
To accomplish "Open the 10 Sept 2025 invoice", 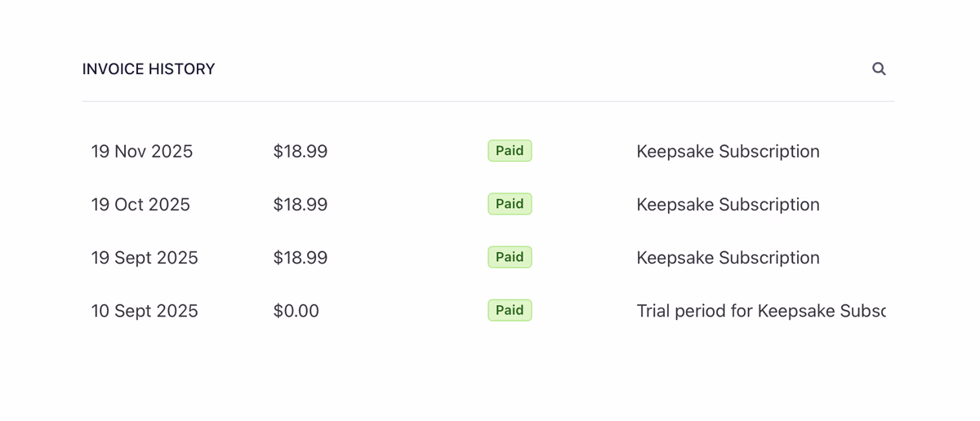I will [145, 311].
